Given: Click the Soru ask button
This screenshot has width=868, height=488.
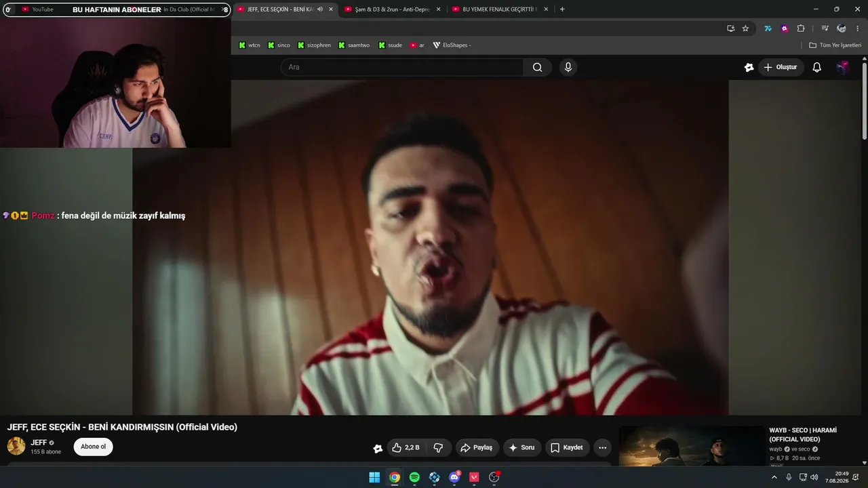Looking at the screenshot, I should pyautogui.click(x=521, y=447).
